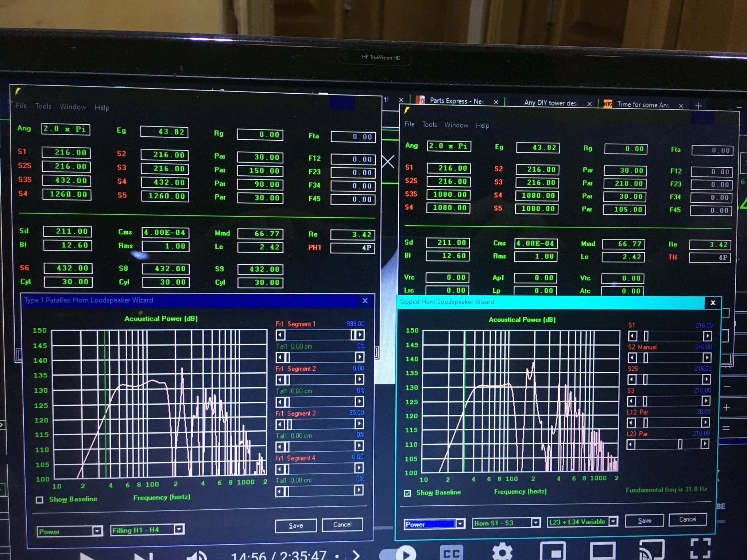
Task: Click right arrow of S1 slider
Action: pyautogui.click(x=707, y=336)
